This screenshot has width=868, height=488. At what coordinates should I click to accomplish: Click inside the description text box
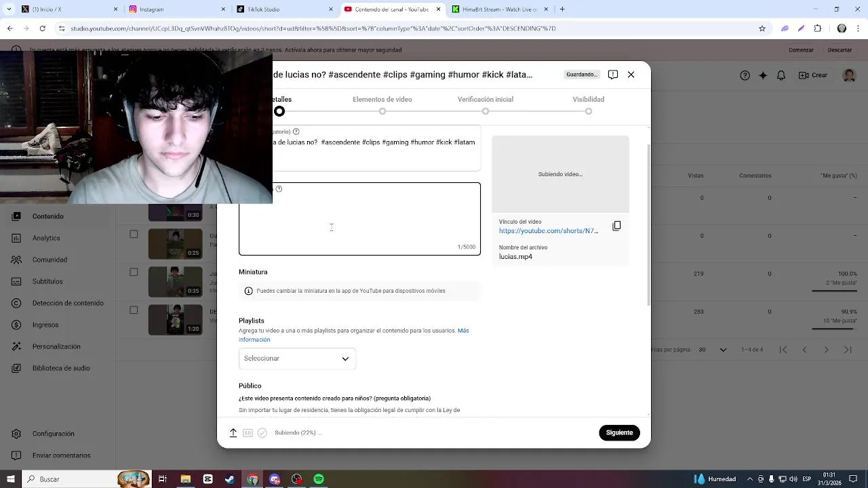coord(359,219)
